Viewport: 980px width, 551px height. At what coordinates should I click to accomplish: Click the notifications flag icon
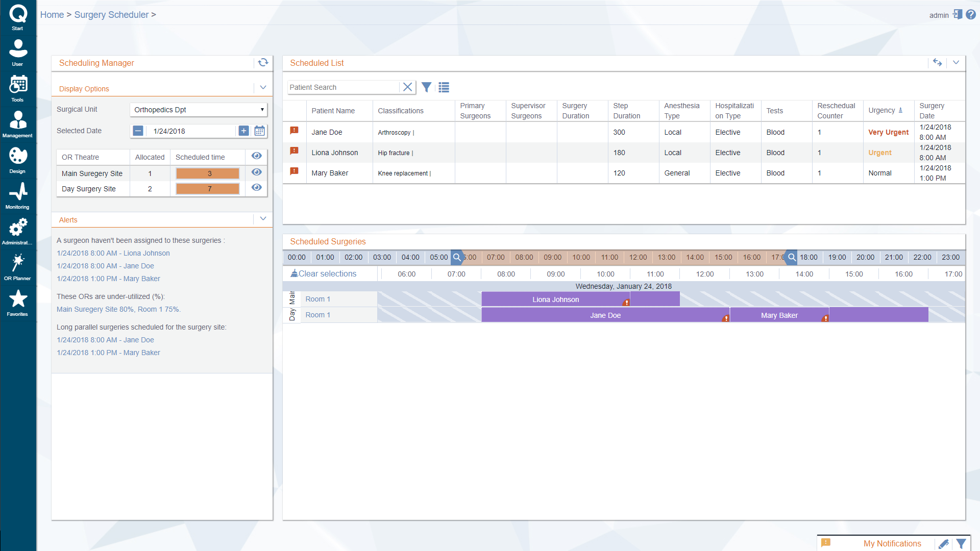pyautogui.click(x=826, y=543)
